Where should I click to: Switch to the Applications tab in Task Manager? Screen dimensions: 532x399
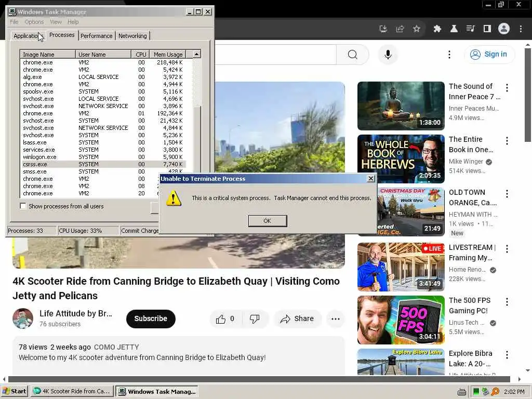28,36
